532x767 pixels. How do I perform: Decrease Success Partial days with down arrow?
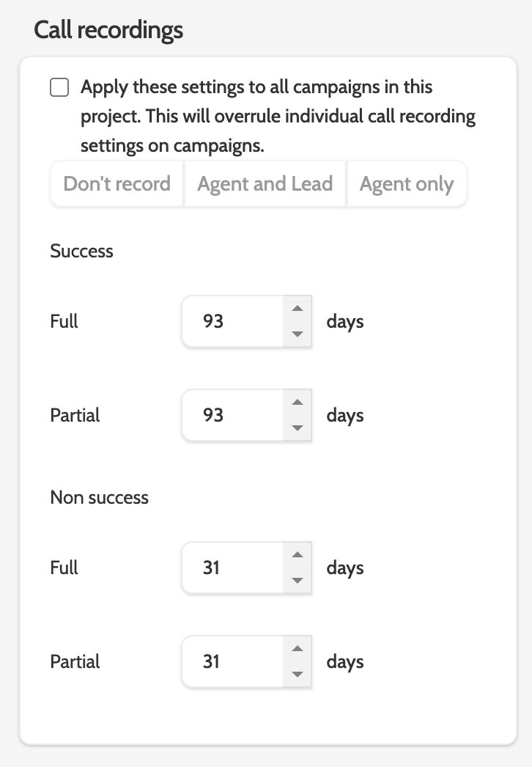pyautogui.click(x=297, y=427)
